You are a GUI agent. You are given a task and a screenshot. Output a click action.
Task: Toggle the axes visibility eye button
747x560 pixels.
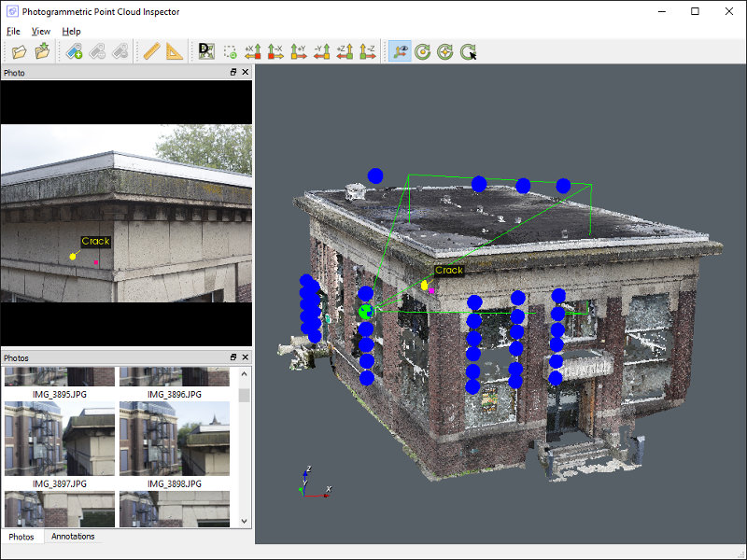(400, 51)
